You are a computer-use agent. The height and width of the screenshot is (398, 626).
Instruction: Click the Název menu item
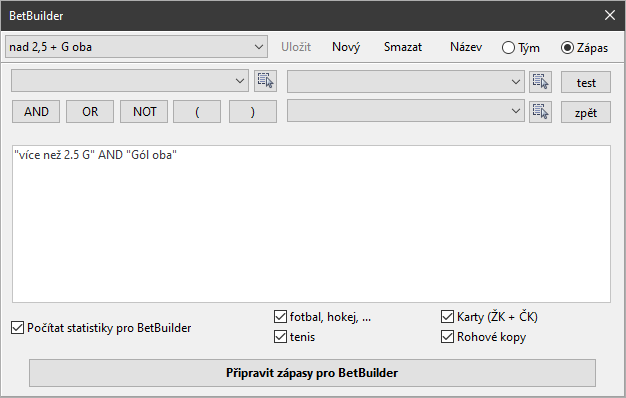pyautogui.click(x=466, y=47)
